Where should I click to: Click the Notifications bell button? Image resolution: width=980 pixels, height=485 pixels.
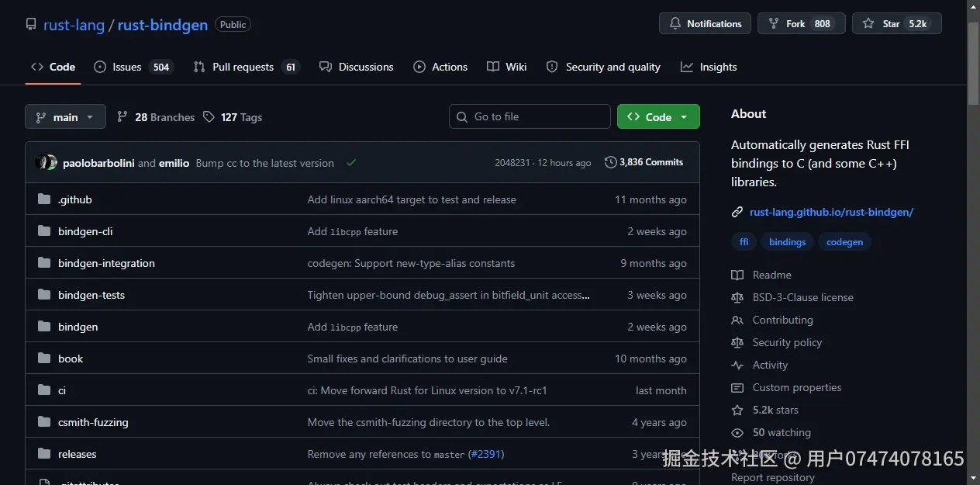pyautogui.click(x=706, y=23)
